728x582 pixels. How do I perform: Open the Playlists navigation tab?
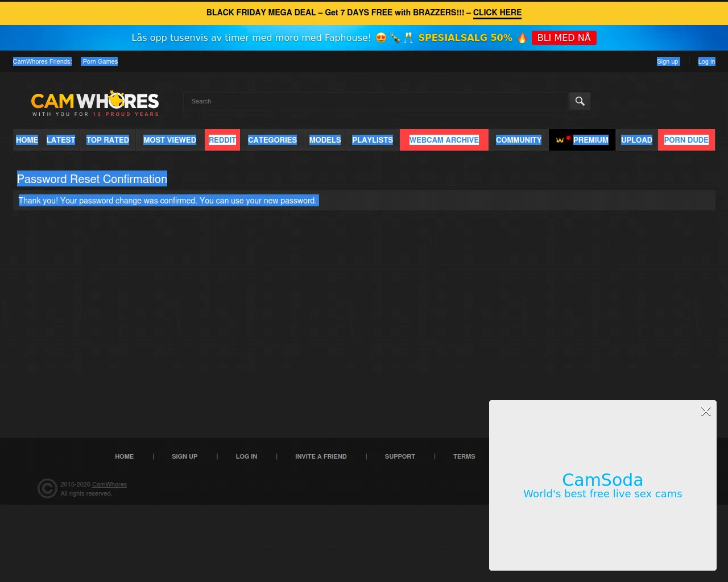pyautogui.click(x=373, y=140)
